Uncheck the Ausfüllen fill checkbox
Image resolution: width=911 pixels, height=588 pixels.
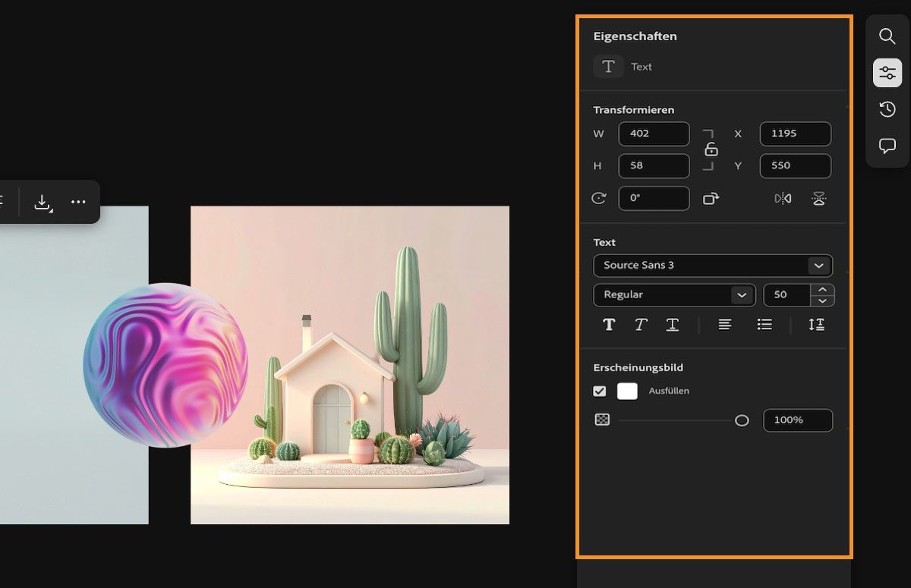click(600, 391)
